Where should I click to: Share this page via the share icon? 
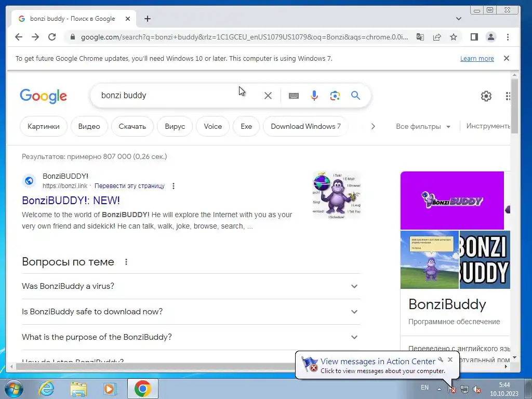[437, 37]
